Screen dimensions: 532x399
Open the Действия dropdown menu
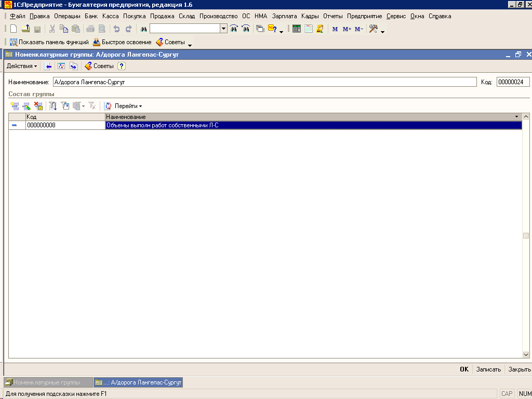[22, 66]
